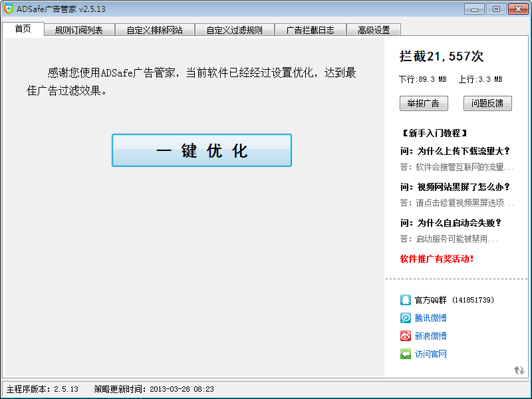
Task: Open the 自定义排除网站 tab
Action: click(155, 30)
